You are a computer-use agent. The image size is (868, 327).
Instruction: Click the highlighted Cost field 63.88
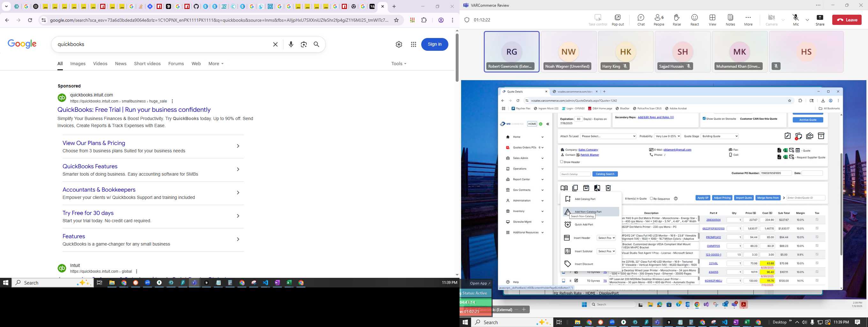coord(767,263)
